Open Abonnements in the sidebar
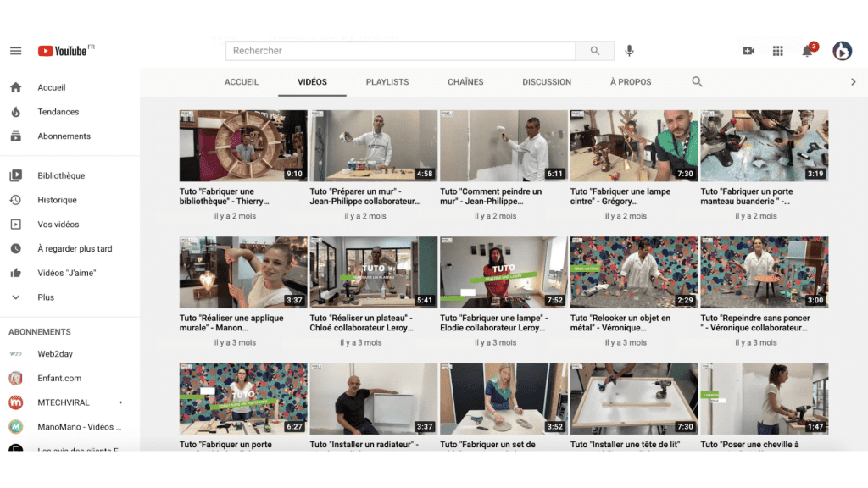The image size is (868, 488). 64,136
